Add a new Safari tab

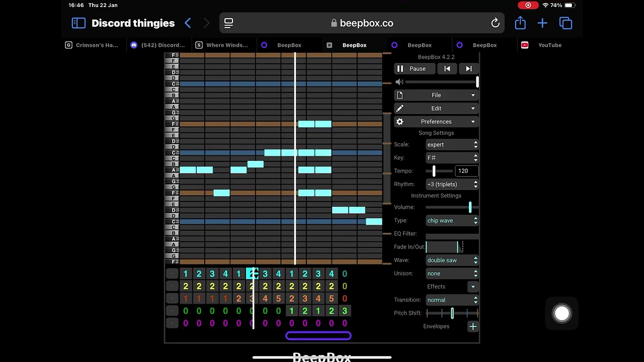(542, 23)
